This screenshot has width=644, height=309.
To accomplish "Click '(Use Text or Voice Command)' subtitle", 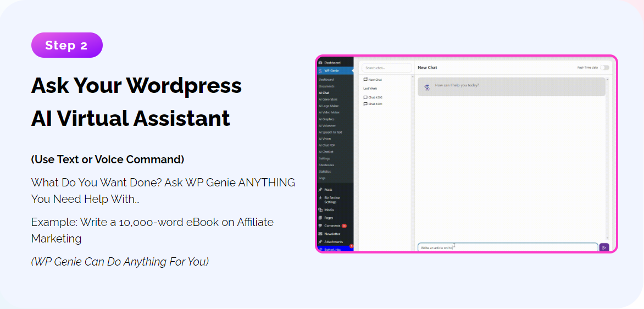I will (108, 159).
